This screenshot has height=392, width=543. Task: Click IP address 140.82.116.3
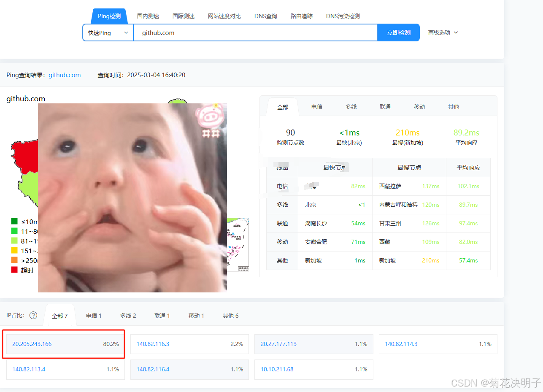[153, 344]
